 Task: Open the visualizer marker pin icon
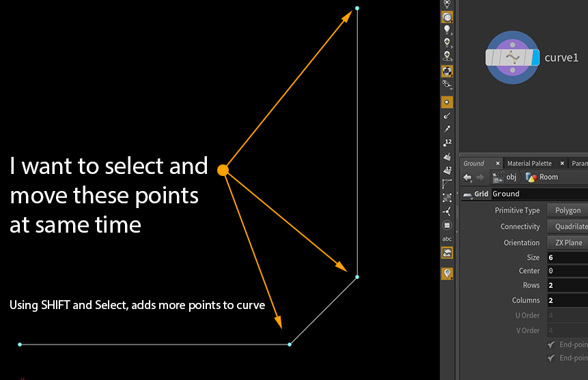coord(447,274)
